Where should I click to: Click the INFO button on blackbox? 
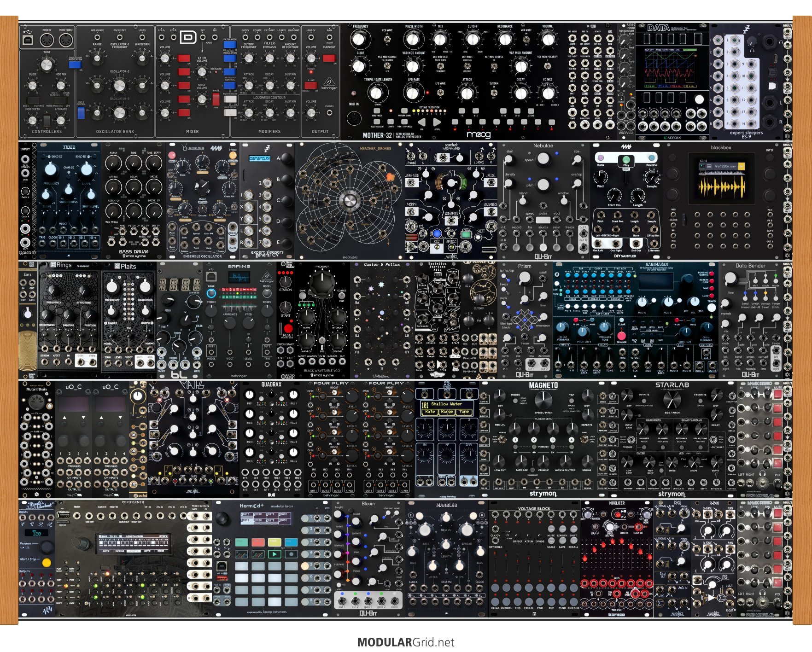[x=770, y=157]
